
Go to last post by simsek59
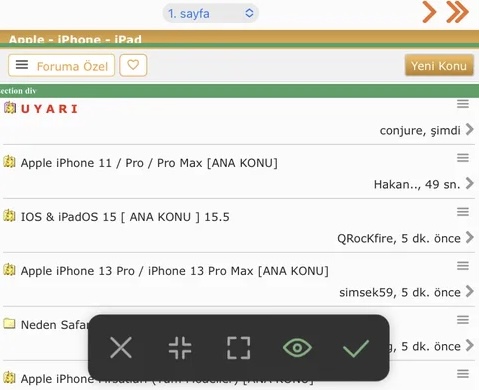click(x=470, y=291)
